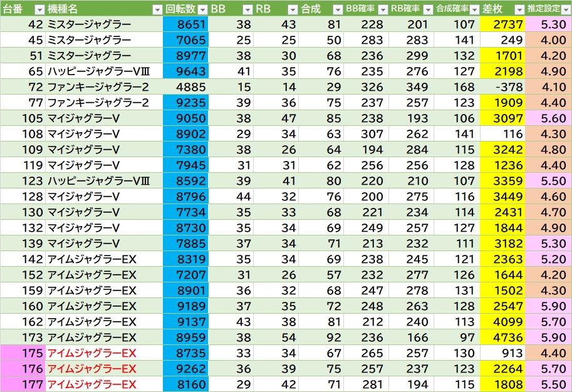Click 推定設定 value 5.60
The height and width of the screenshot is (392, 572).
pyautogui.click(x=548, y=118)
